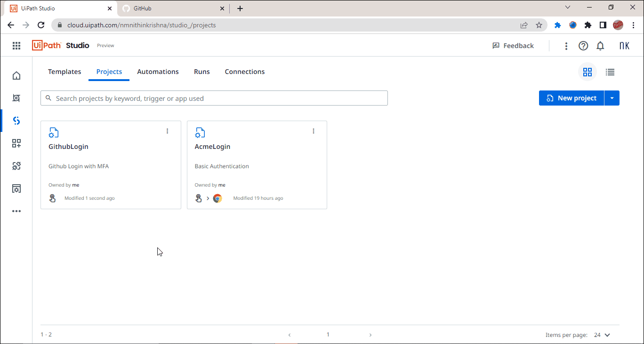Viewport: 644px width, 344px height.
Task: Switch to list view
Action: (x=610, y=72)
